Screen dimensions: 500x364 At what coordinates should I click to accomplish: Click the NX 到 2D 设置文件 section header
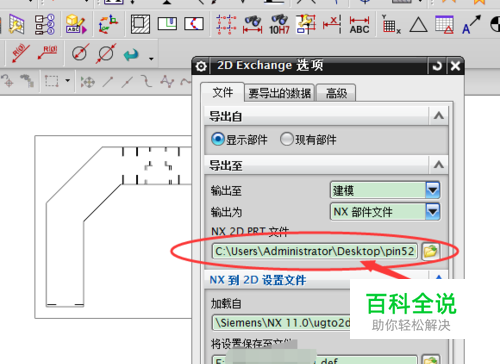(x=258, y=280)
